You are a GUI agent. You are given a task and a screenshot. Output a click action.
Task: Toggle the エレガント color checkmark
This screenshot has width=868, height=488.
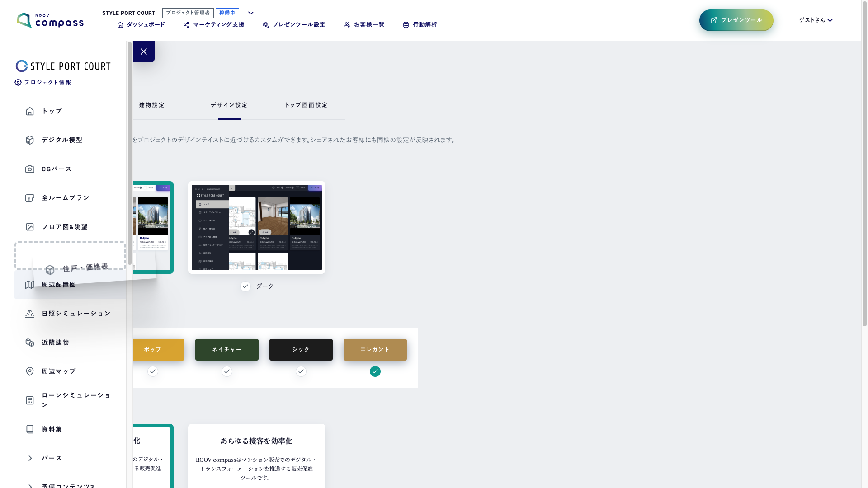(375, 371)
